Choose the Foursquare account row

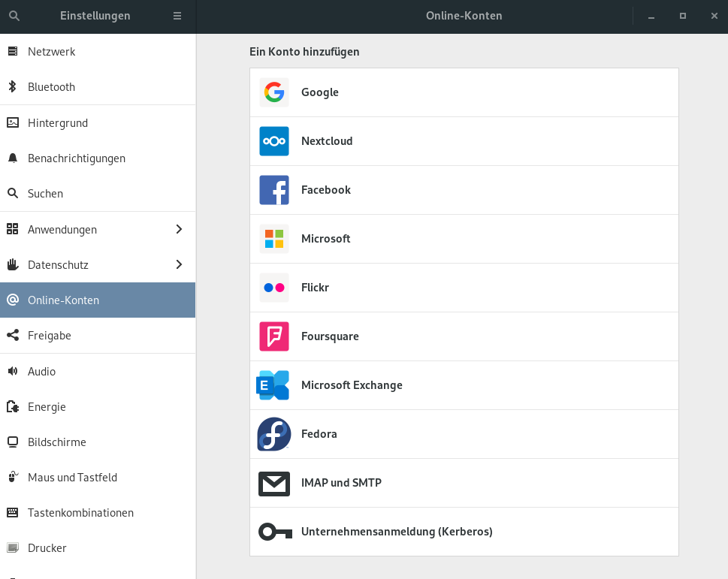(x=464, y=336)
